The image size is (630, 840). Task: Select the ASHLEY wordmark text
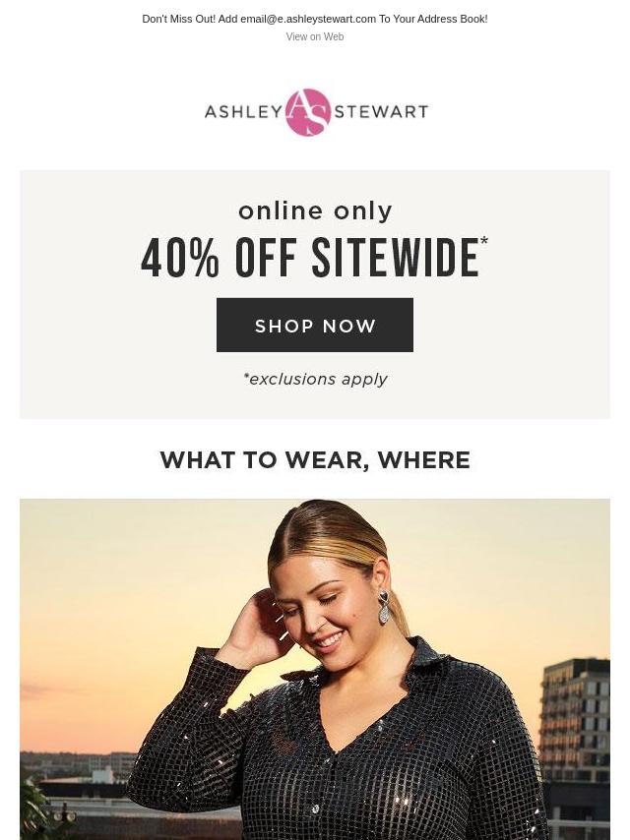[243, 112]
